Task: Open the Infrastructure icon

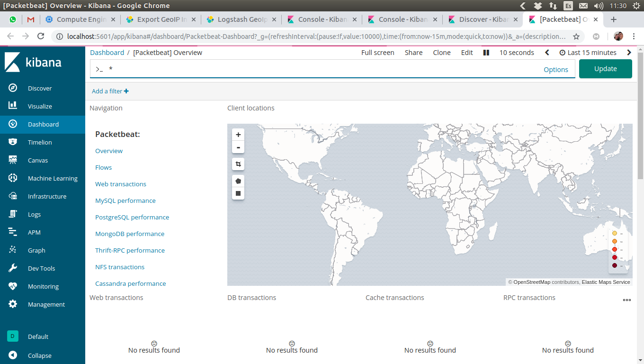Action: tap(13, 196)
